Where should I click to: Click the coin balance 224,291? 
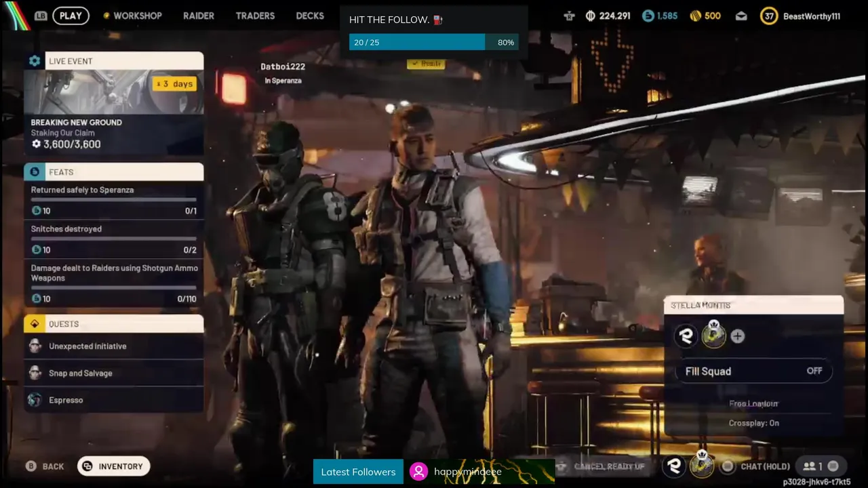614,16
